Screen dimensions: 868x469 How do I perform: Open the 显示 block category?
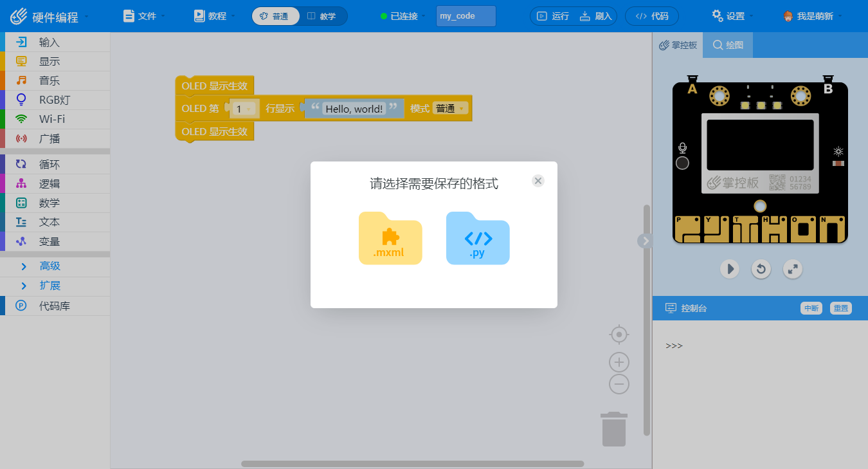click(x=55, y=62)
